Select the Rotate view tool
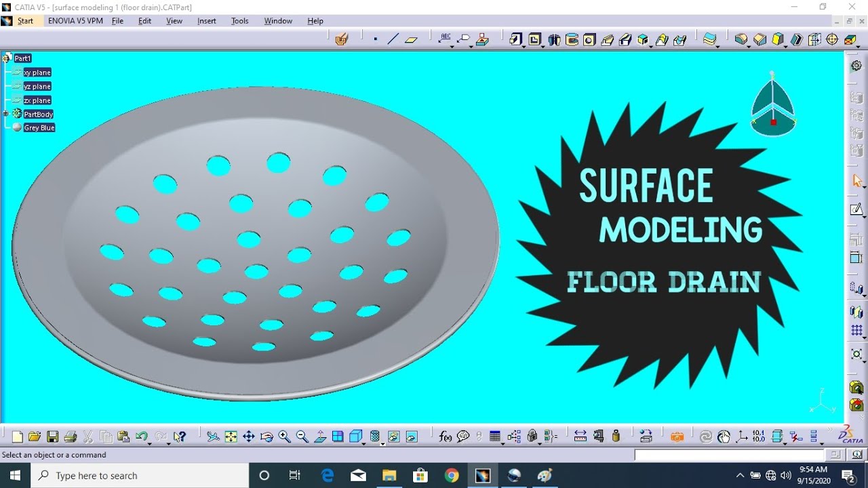868x488 pixels. 267,436
